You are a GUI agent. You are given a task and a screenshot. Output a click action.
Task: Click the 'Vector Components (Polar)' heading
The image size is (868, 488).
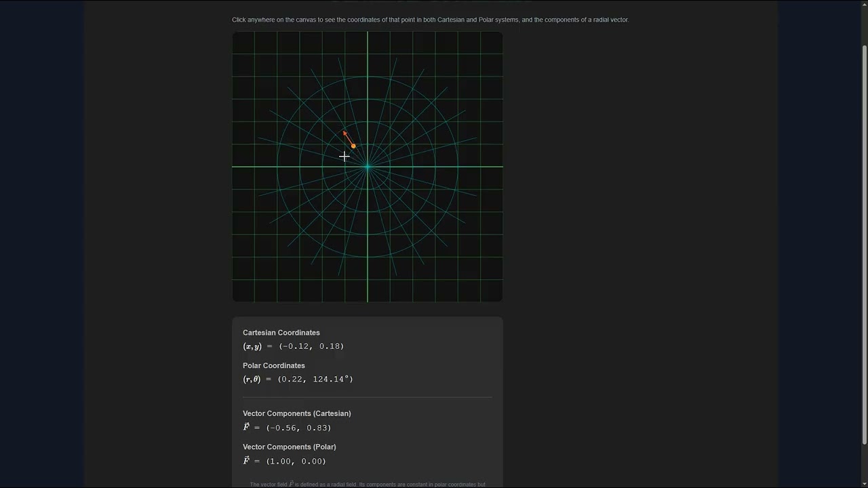[290, 447]
